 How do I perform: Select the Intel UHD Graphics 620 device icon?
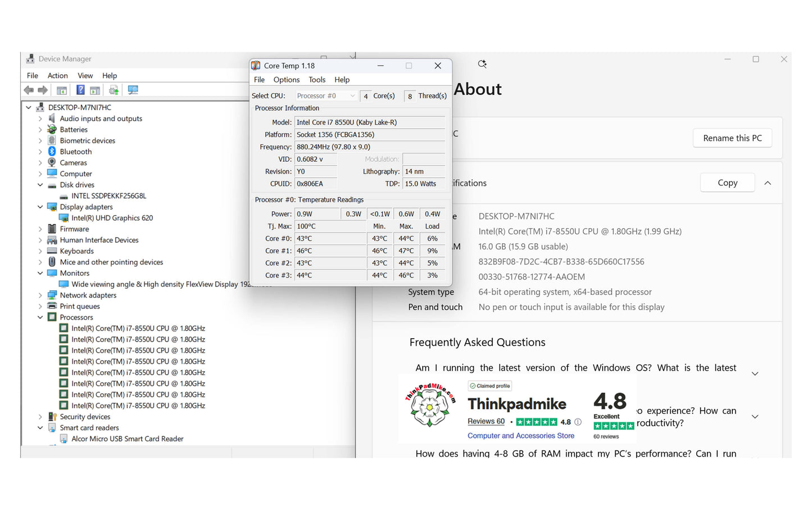point(63,218)
